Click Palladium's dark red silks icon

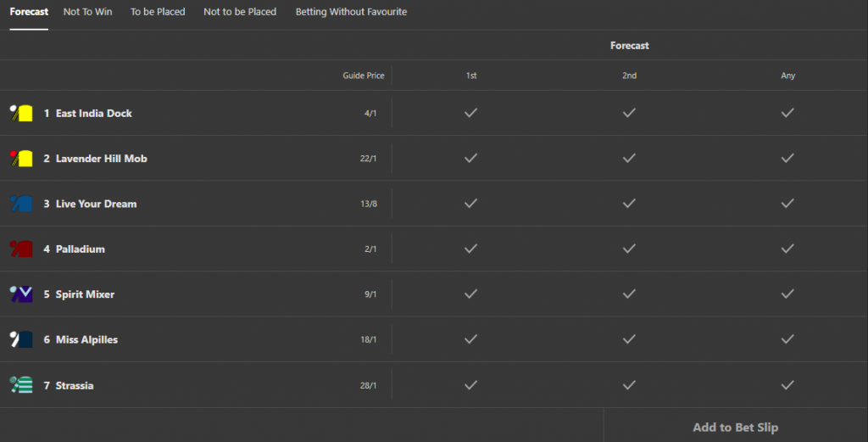22,249
